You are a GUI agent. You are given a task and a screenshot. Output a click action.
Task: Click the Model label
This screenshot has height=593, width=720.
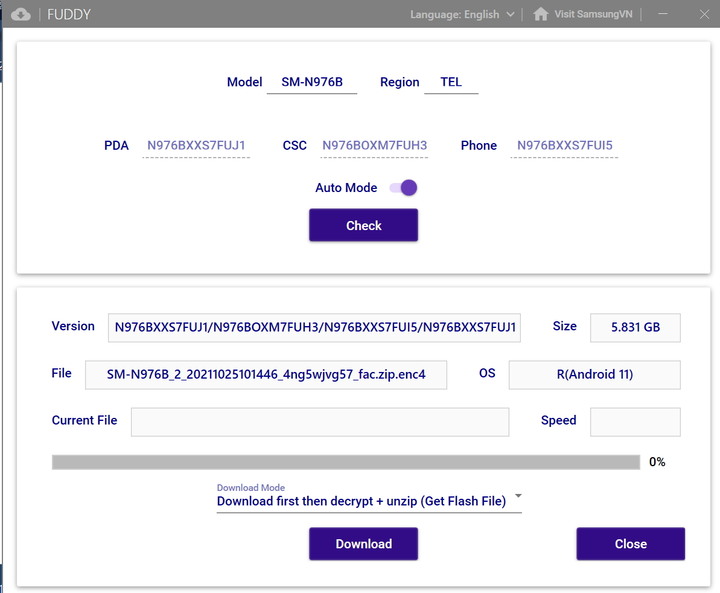244,82
